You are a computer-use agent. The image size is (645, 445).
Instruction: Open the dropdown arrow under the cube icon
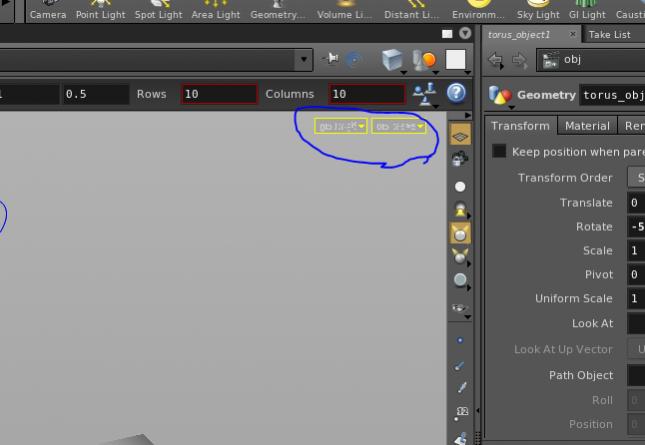tap(404, 73)
